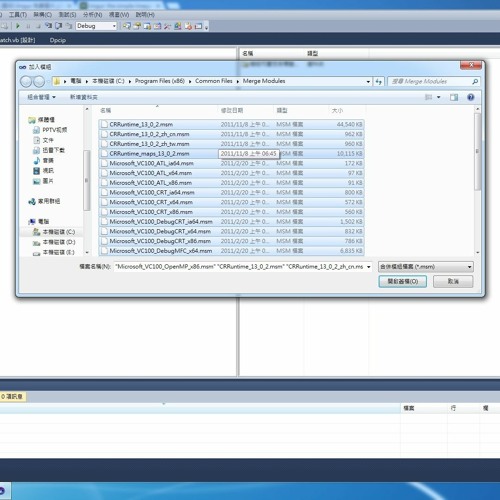Open dialog help with the blue question icon
Viewport: 500px width, 500px height.
tap(471, 97)
